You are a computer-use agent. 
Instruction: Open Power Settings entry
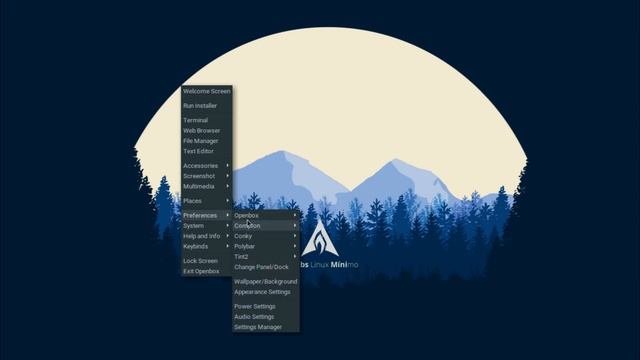pyautogui.click(x=266, y=307)
